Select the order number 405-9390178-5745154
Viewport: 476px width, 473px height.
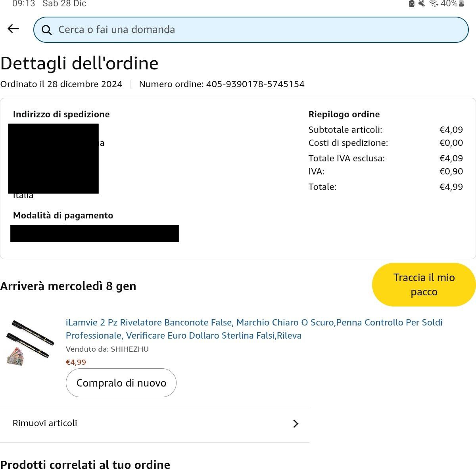(x=255, y=84)
